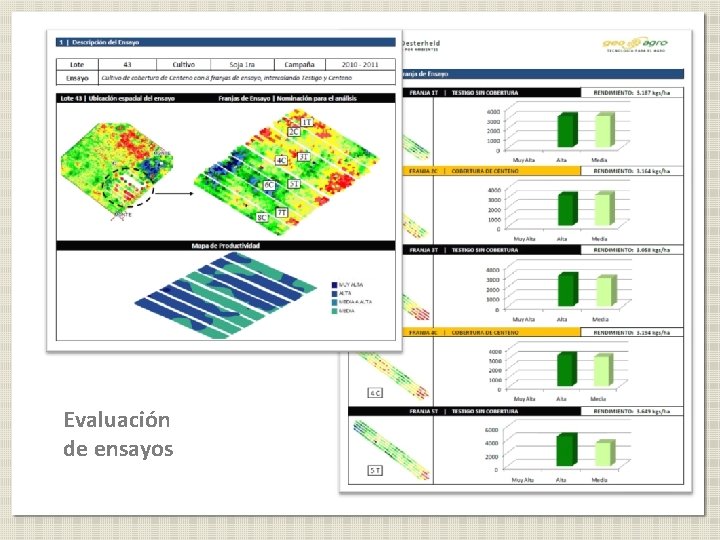Click the 'MUY ALTA' legend color swatch
The width and height of the screenshot is (720, 540).
[334, 285]
